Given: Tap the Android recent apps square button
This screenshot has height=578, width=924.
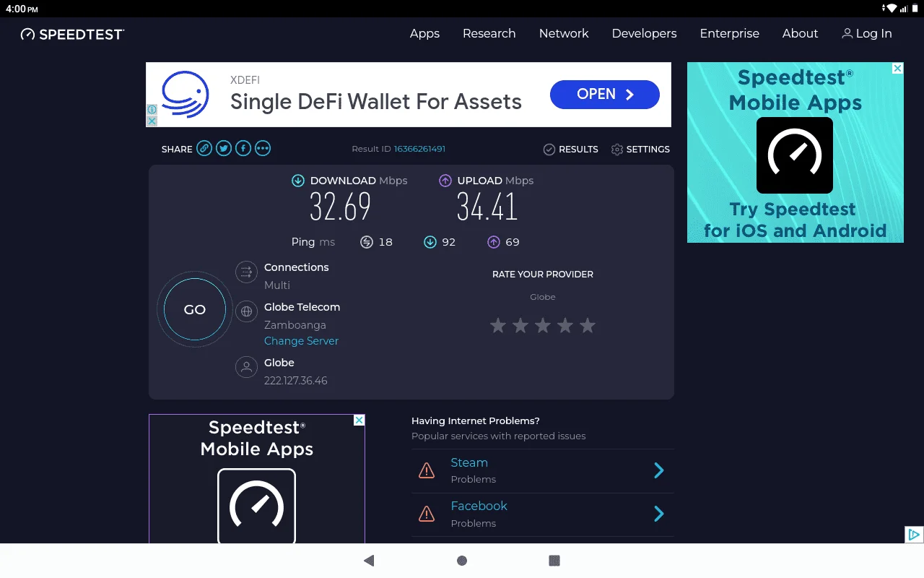Looking at the screenshot, I should coord(554,561).
